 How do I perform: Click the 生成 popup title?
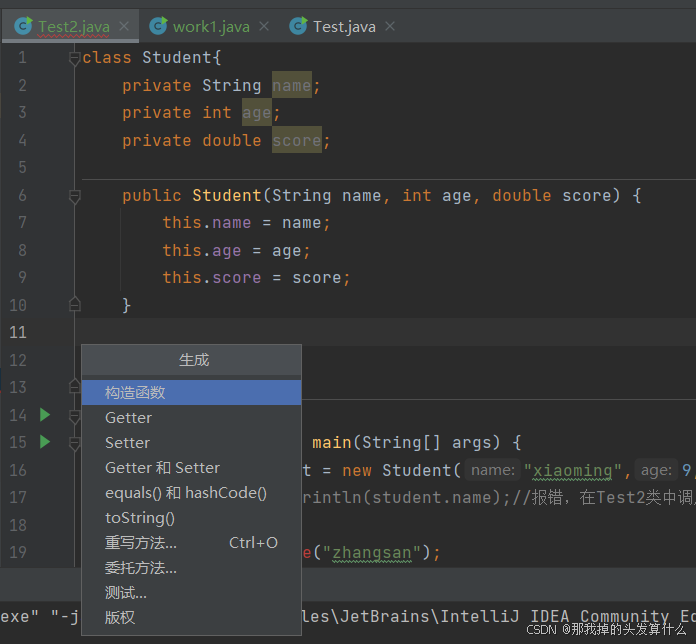(194, 360)
